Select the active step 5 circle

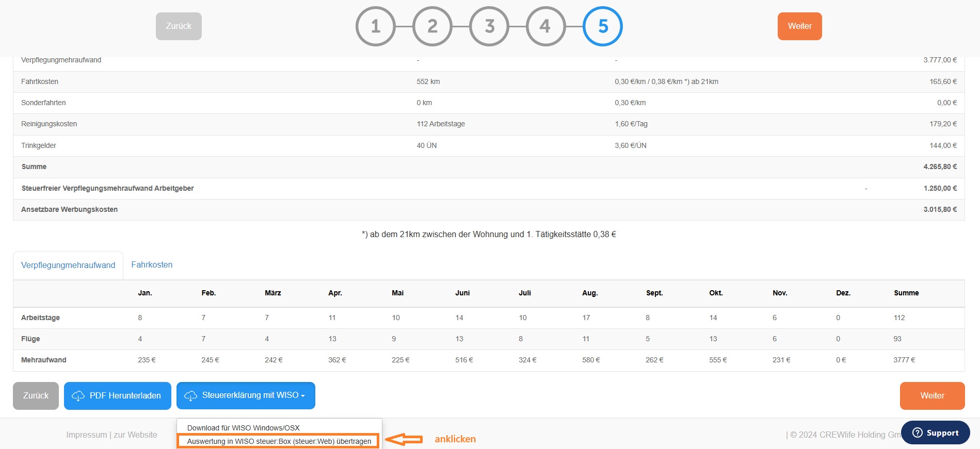(x=603, y=26)
